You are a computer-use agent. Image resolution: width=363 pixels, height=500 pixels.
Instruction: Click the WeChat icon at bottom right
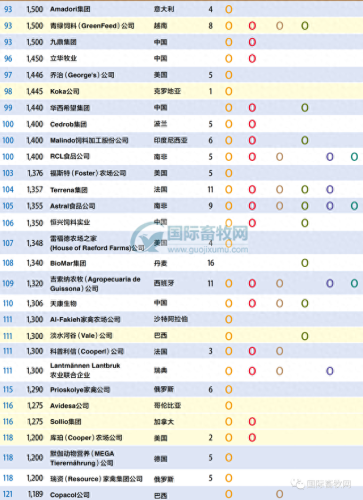pos(298,484)
